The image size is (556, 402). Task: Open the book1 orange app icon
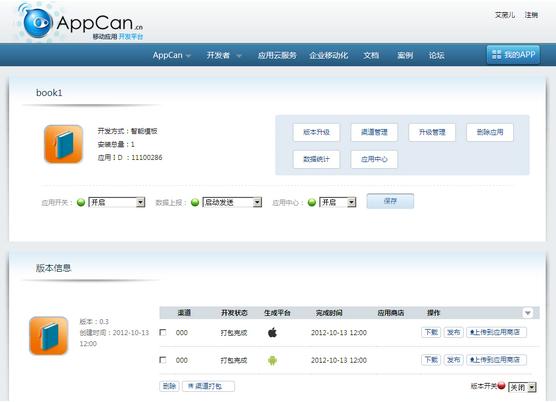pyautogui.click(x=63, y=144)
